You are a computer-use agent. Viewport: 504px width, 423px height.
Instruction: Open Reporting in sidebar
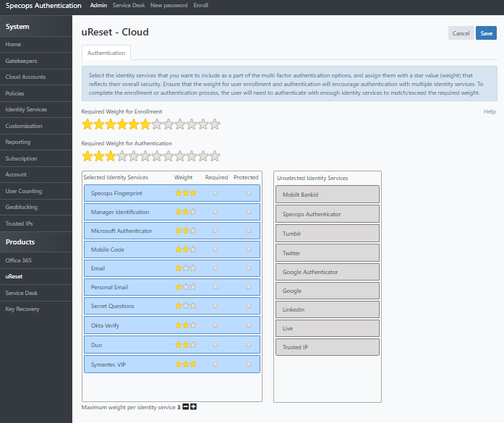[x=36, y=142]
